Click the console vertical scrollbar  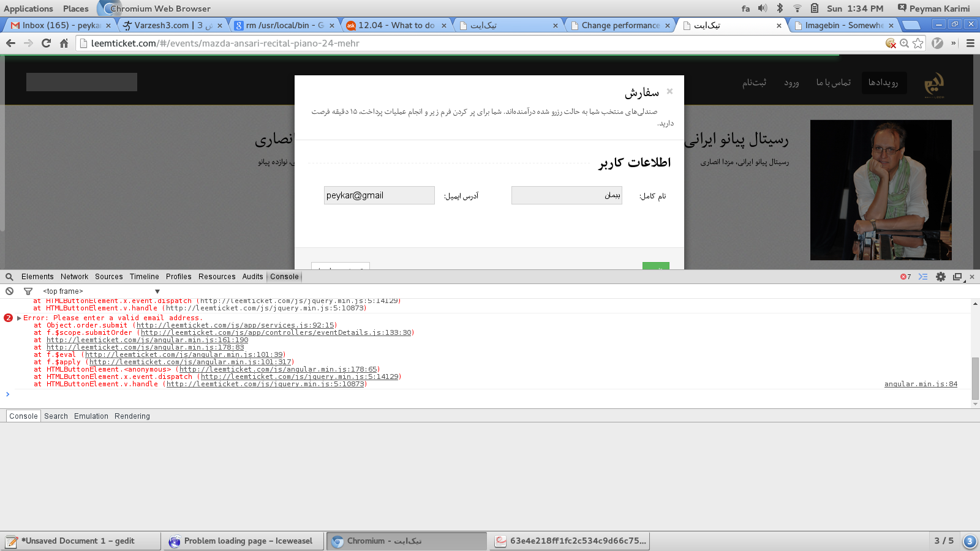[975, 378]
